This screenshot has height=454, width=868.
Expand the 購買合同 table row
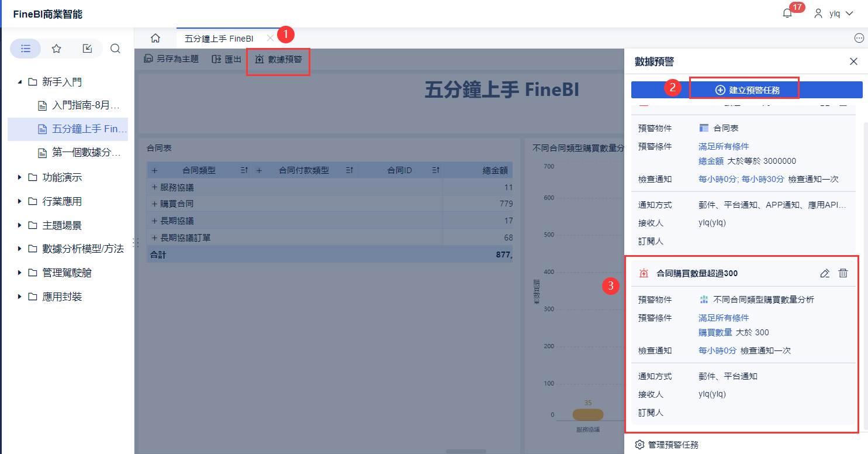click(x=155, y=204)
